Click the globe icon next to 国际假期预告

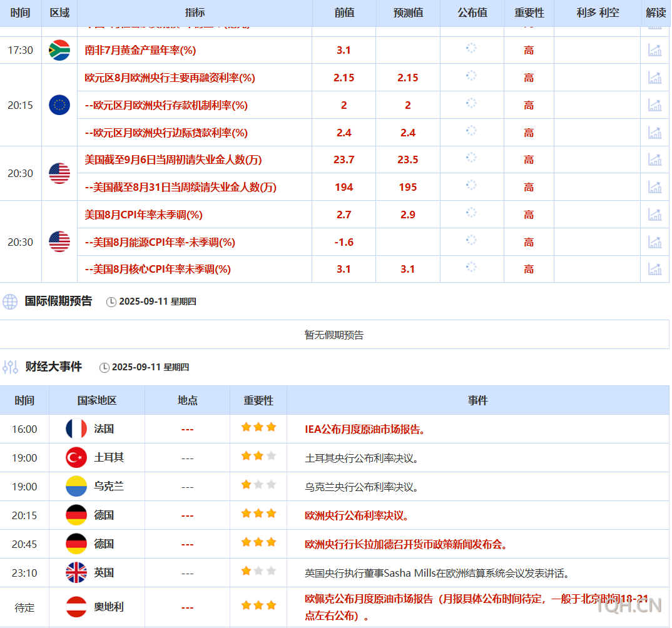[9, 301]
